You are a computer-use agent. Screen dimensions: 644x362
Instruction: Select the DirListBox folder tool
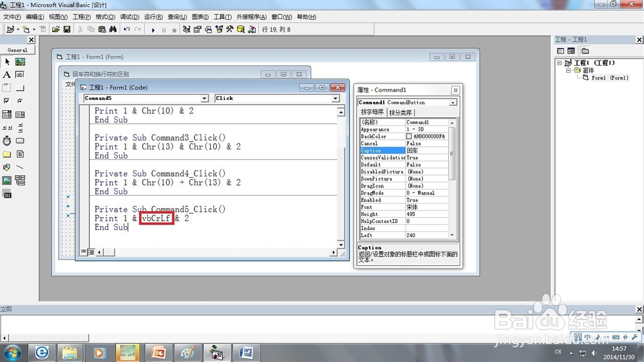click(7, 154)
